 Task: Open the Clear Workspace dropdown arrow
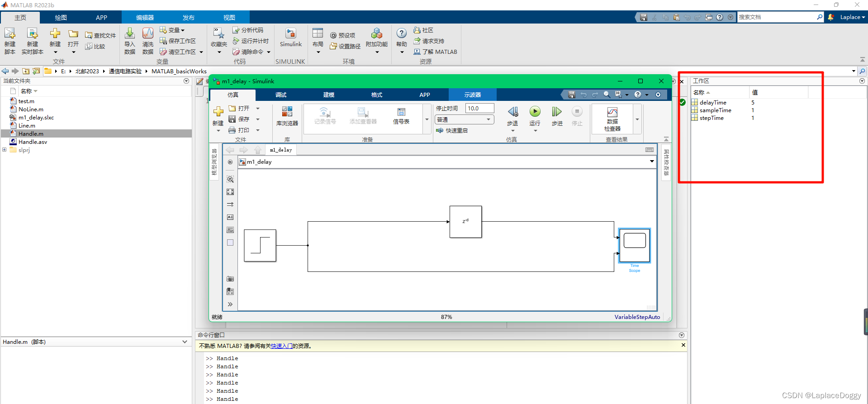point(201,52)
